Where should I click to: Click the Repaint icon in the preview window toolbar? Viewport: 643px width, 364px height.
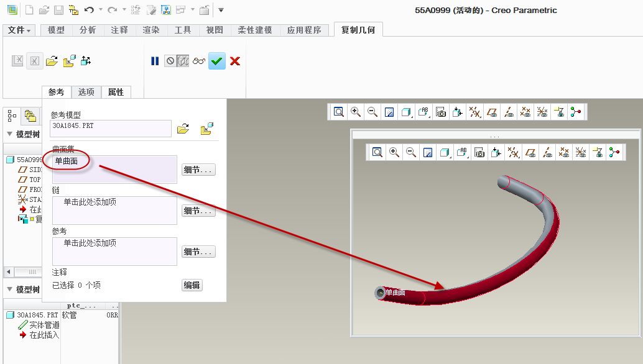[428, 152]
